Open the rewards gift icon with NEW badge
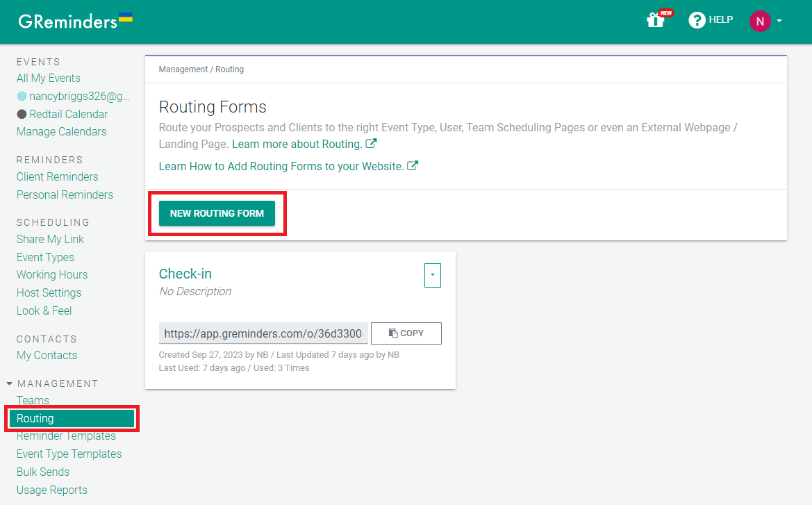This screenshot has width=812, height=505. 656,19
